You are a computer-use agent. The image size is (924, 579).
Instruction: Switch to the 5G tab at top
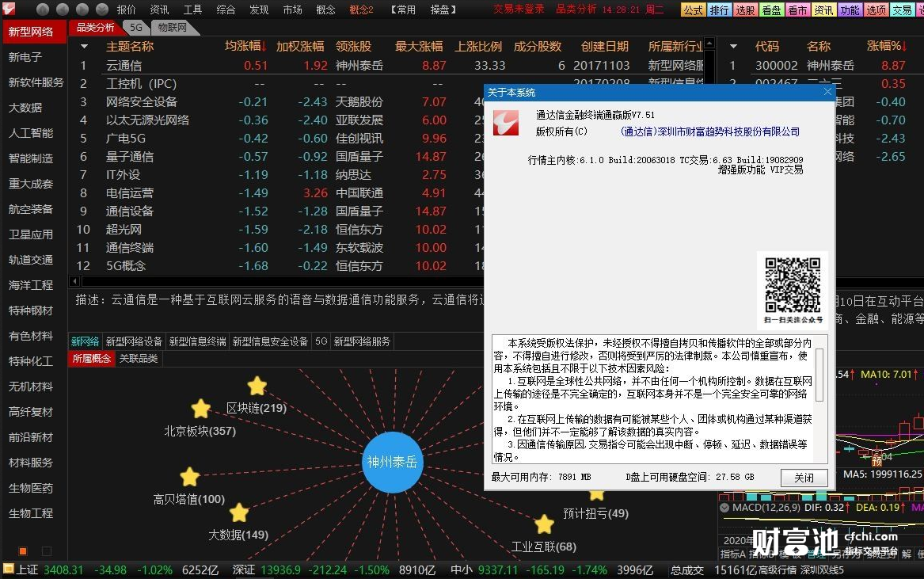click(x=136, y=28)
